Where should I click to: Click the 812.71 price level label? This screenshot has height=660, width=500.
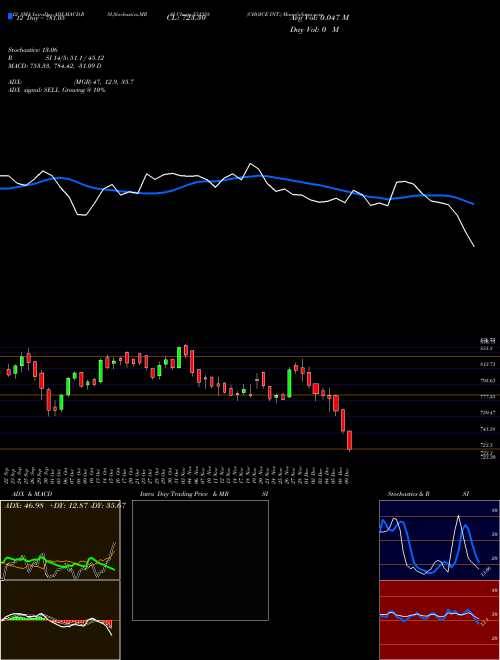point(487,364)
